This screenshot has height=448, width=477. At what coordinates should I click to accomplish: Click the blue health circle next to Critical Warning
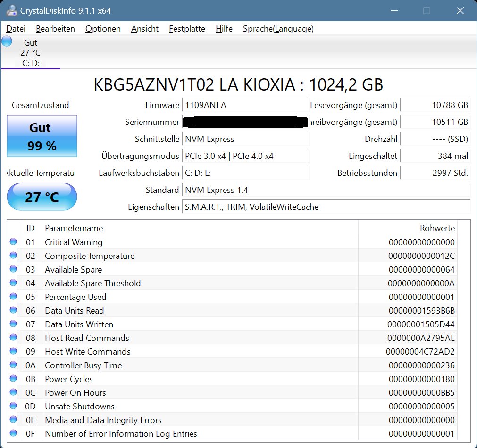pos(14,242)
